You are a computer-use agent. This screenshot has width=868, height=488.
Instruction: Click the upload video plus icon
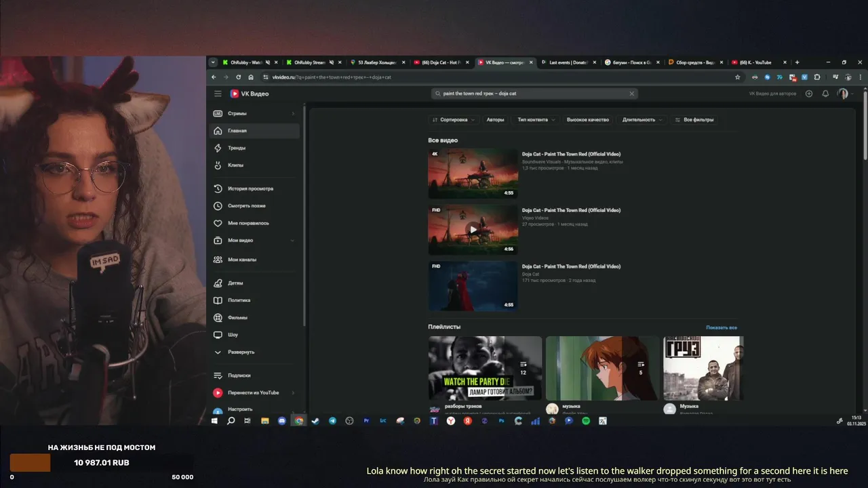tap(809, 94)
